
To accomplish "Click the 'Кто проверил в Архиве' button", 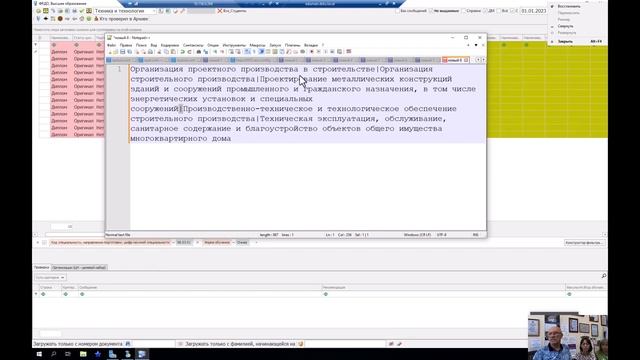I will point(121,19).
